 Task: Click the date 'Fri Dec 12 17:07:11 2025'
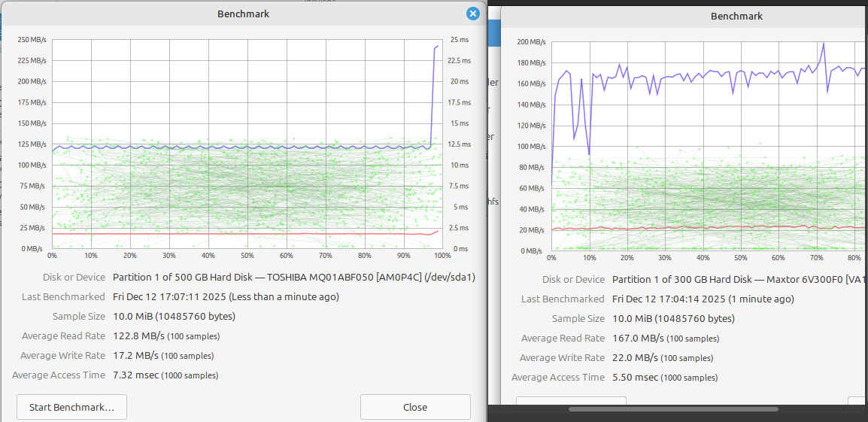pyautogui.click(x=168, y=297)
